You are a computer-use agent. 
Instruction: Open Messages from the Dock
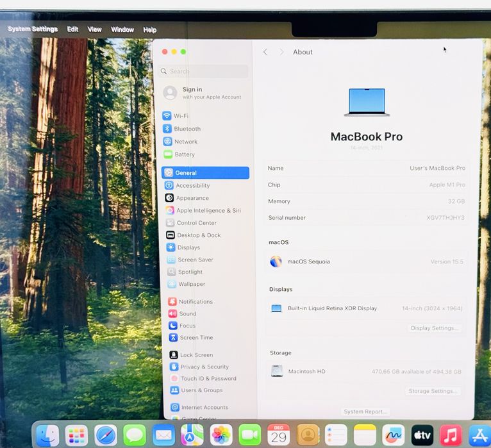pyautogui.click(x=135, y=435)
